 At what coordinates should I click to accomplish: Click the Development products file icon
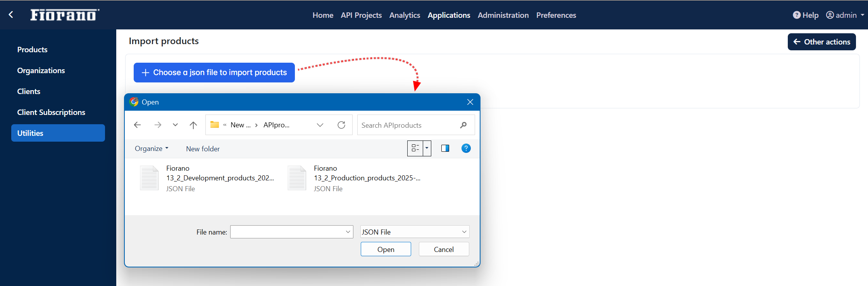tap(149, 178)
